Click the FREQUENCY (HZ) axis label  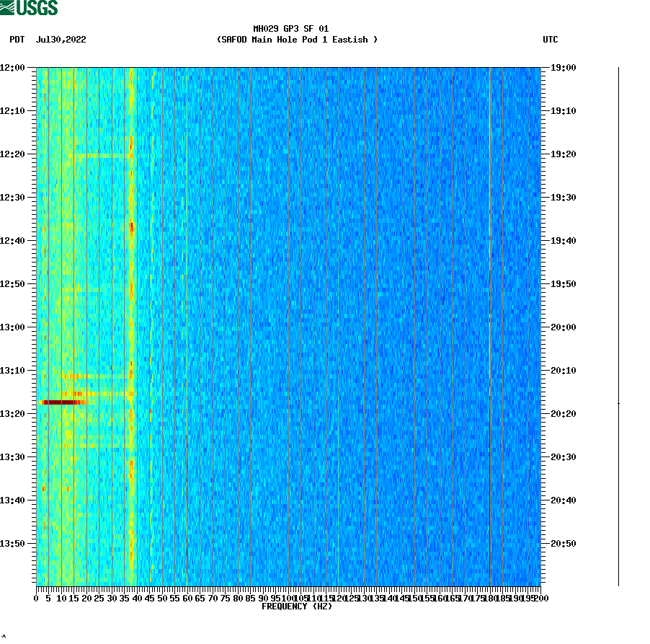(296, 606)
